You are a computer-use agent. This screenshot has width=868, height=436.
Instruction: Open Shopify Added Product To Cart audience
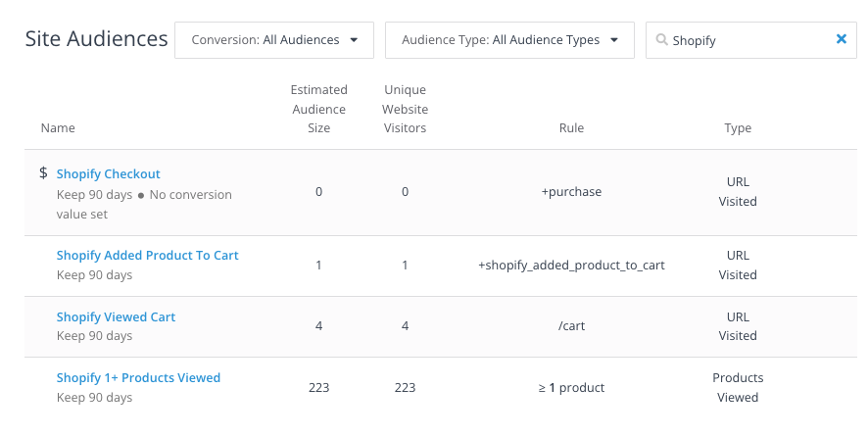click(x=147, y=256)
